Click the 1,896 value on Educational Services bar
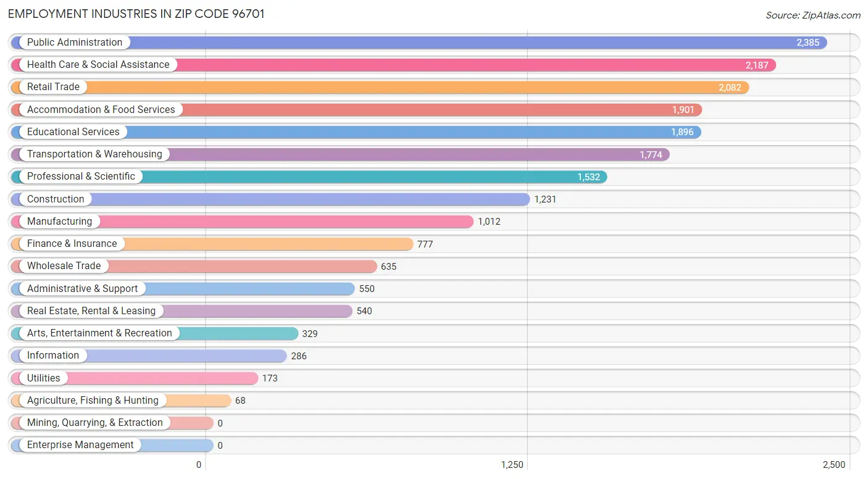 [682, 133]
